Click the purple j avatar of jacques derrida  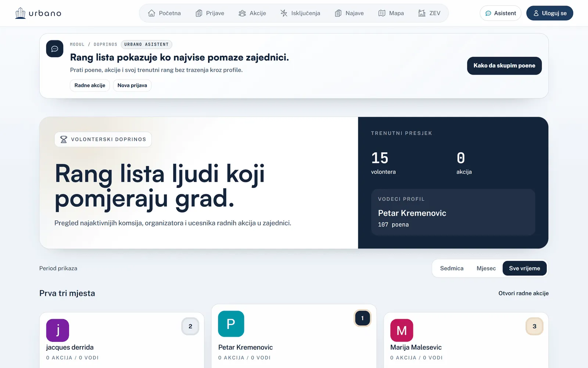(x=58, y=330)
